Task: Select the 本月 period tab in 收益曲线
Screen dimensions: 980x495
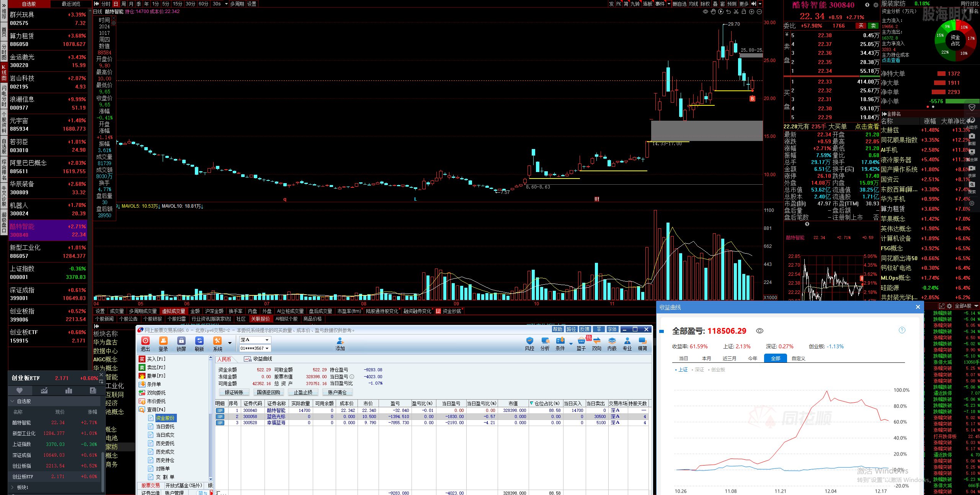Action: 706,359
